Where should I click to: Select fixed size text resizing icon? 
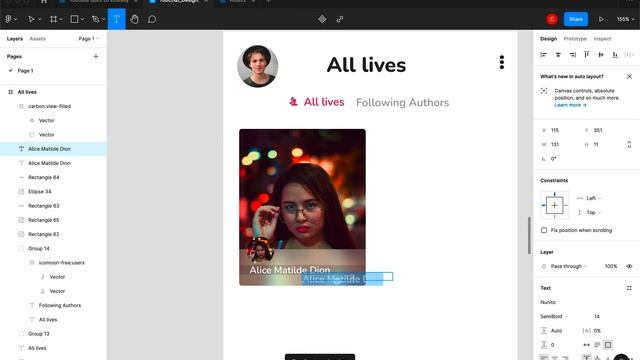click(x=608, y=345)
